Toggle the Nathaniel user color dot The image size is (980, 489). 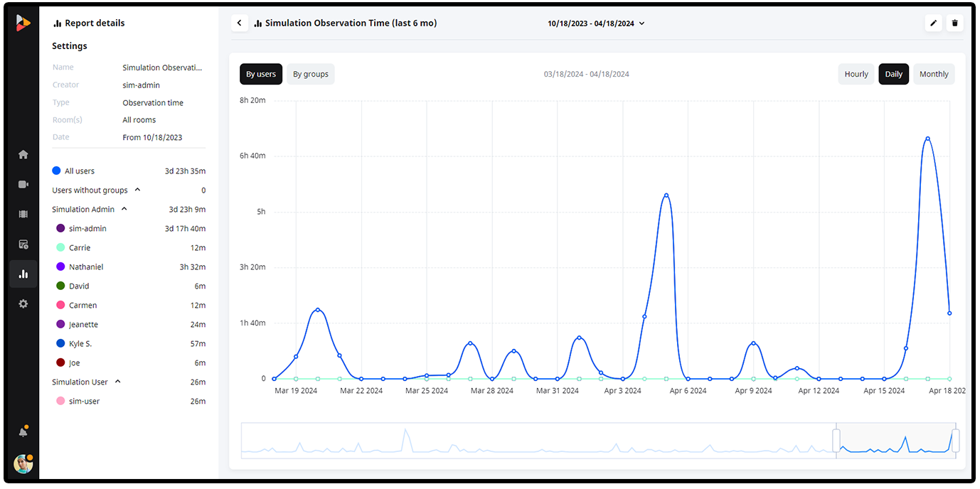[60, 267]
